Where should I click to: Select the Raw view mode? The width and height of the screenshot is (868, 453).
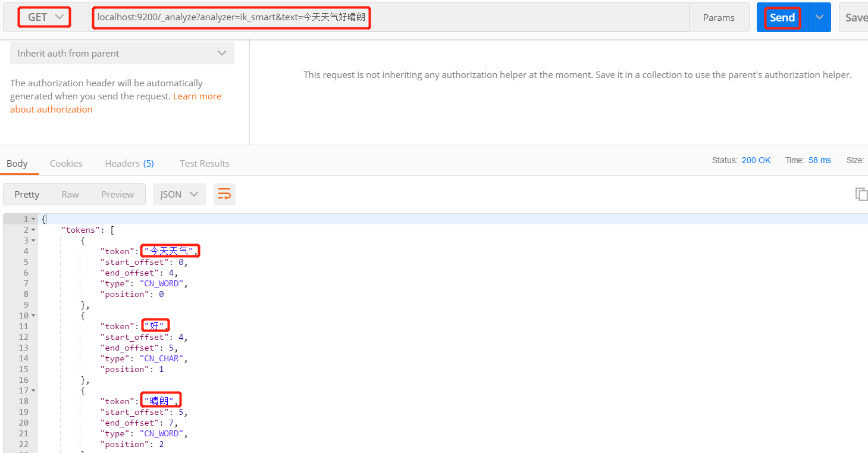[x=70, y=194]
